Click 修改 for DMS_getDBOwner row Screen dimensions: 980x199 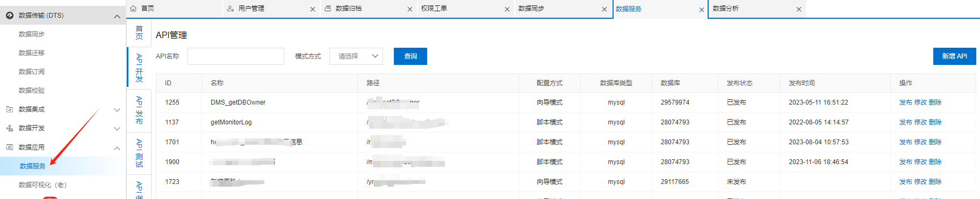tap(920, 102)
